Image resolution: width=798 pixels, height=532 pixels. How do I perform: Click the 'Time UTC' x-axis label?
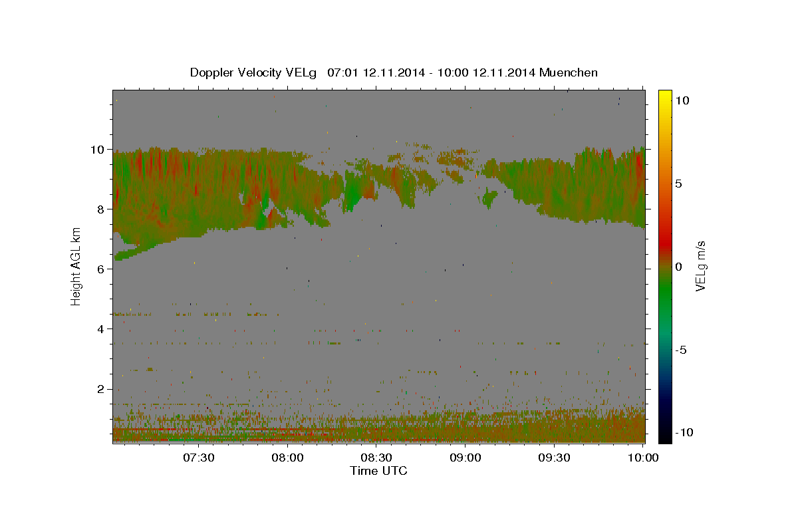378,471
